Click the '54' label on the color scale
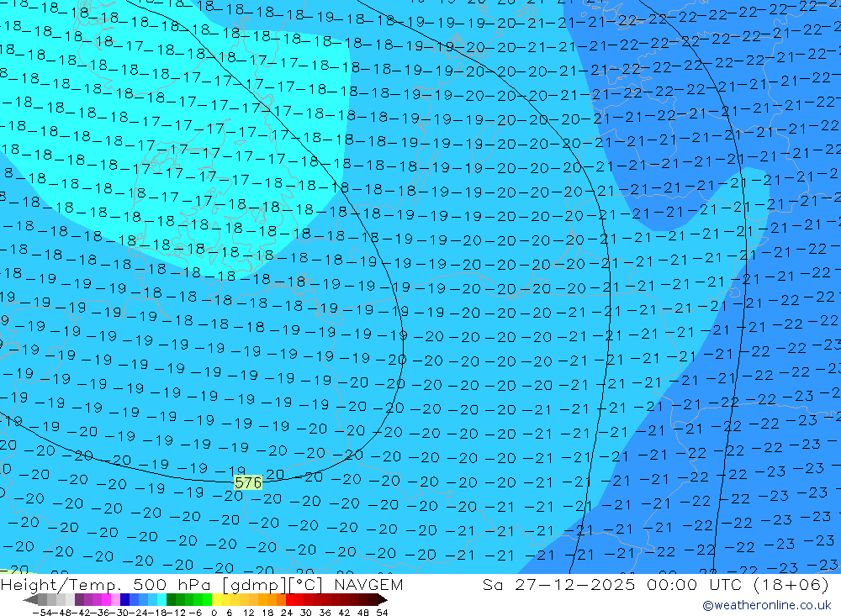This screenshot has height=616, width=841. tap(382, 613)
